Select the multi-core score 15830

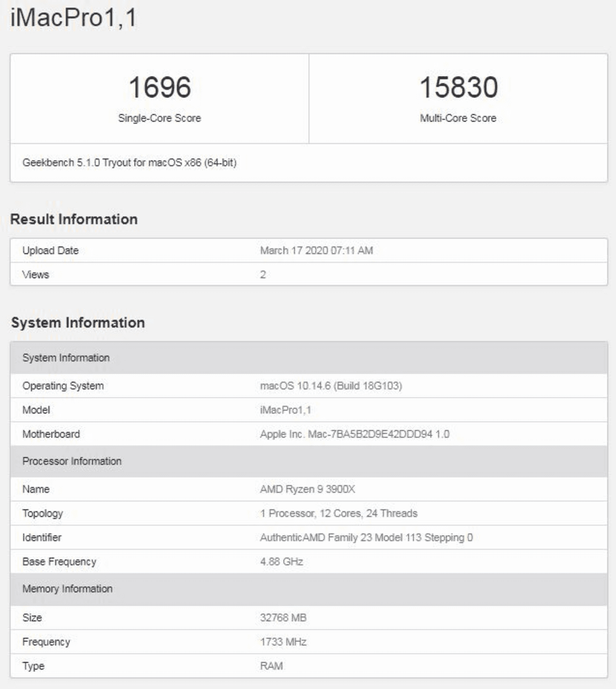458,87
